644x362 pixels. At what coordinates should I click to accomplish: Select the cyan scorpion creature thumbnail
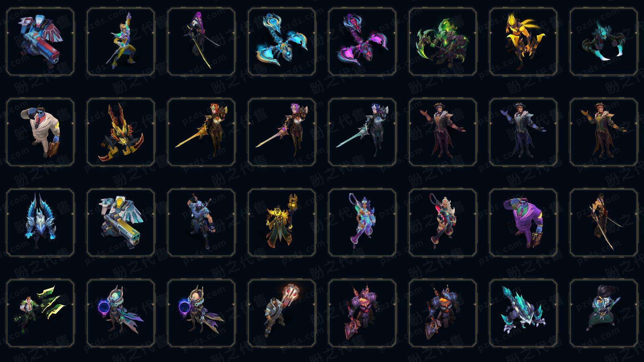[x=282, y=42]
